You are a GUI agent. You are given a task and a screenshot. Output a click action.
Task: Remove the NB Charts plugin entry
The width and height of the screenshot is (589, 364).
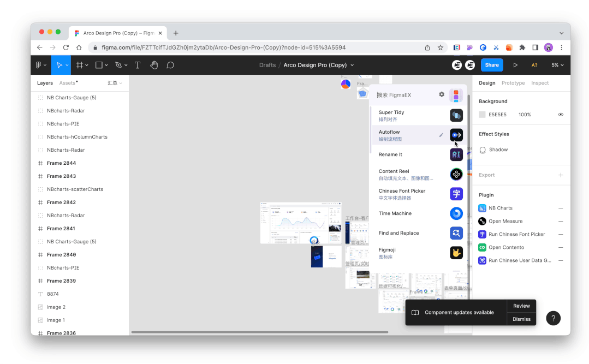[x=561, y=208]
